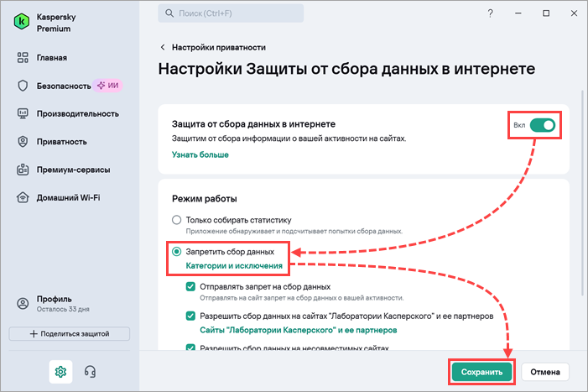Open help with the question mark icon
This screenshot has width=588, height=392.
tap(490, 13)
